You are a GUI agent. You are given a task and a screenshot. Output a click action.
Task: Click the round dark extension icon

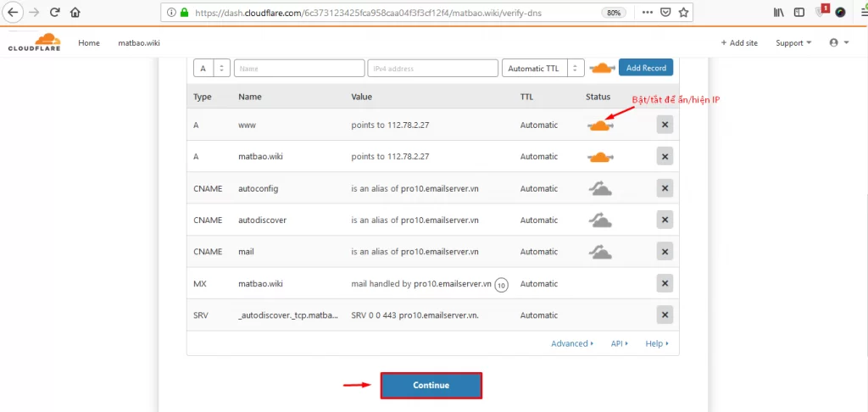(840, 12)
